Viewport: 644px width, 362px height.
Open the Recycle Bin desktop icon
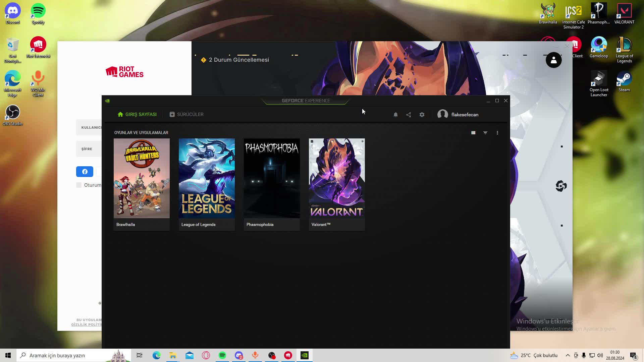[13, 50]
